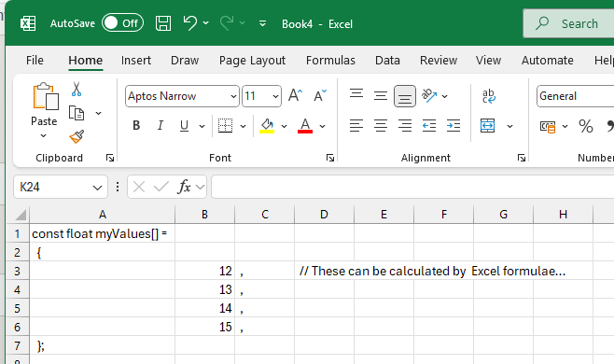Align text right
614x364 pixels.
tap(405, 126)
